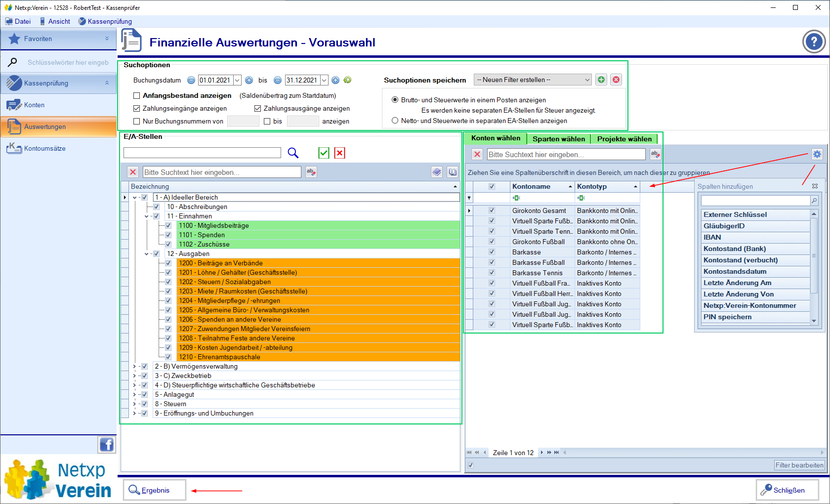Screen dimensions: 830x504
Task: Open column settings gear icon
Action: [817, 154]
